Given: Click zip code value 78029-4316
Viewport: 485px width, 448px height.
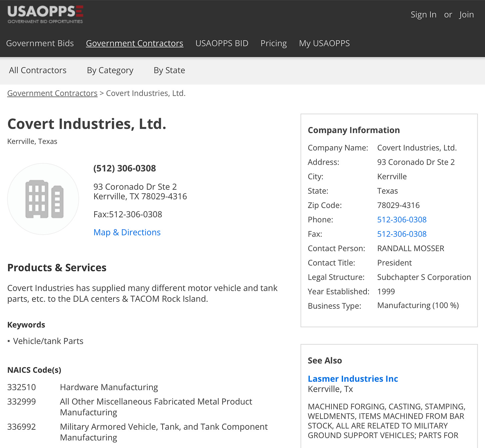Looking at the screenshot, I should [398, 205].
